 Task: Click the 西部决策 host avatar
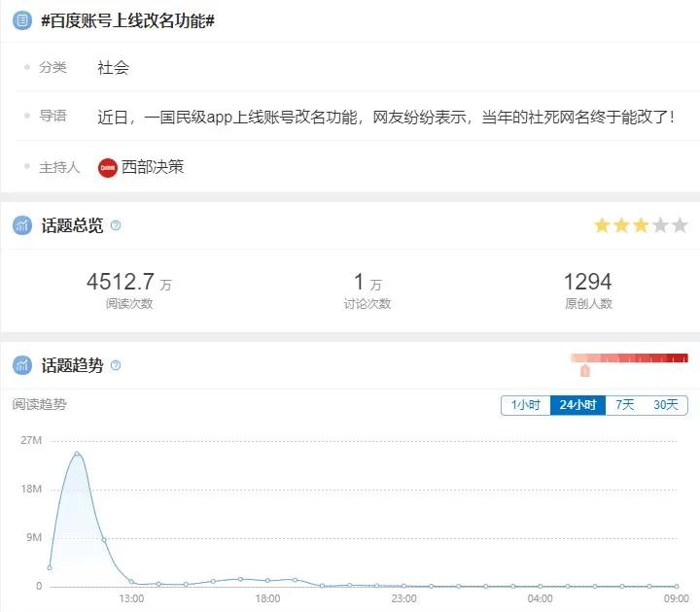tap(108, 168)
